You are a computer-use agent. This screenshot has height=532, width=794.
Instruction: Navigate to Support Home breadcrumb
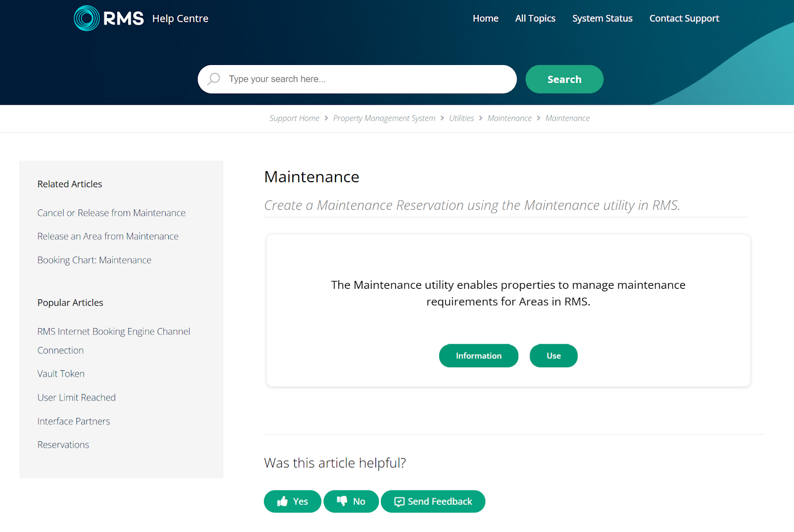pyautogui.click(x=294, y=118)
